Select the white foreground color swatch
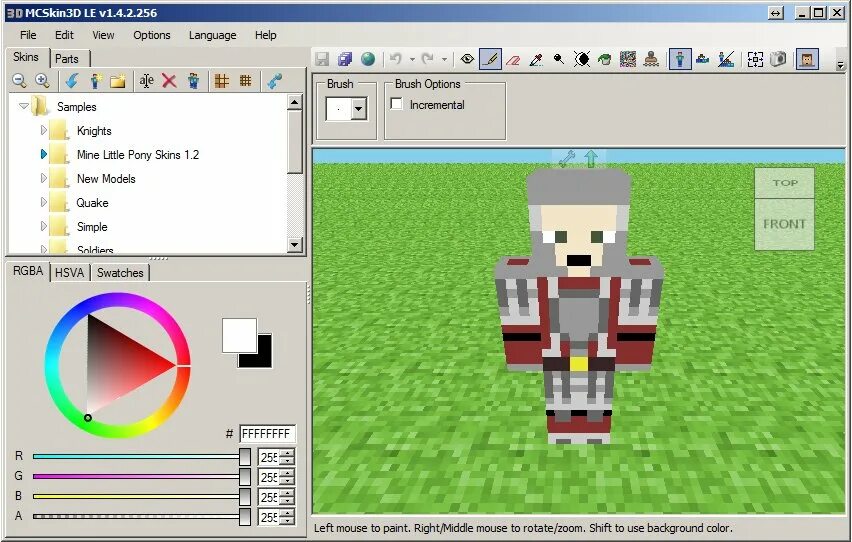852x542 pixels. pyautogui.click(x=239, y=335)
